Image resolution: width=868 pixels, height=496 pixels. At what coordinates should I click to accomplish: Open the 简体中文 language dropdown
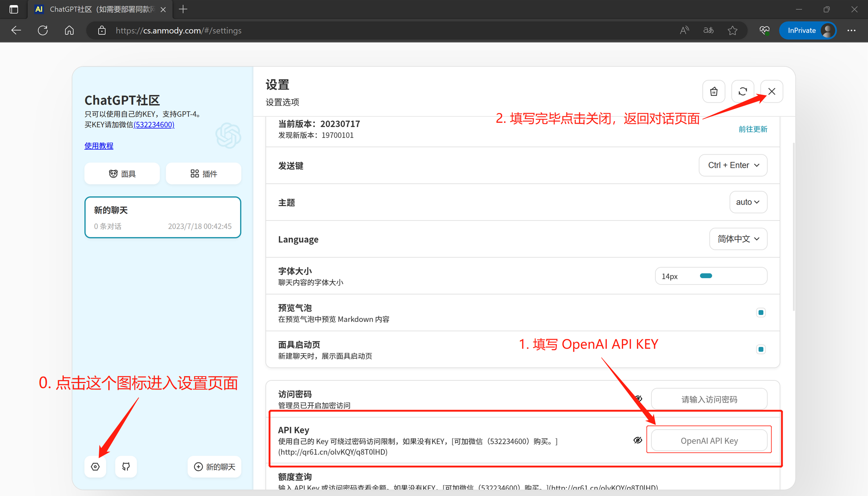coord(738,239)
